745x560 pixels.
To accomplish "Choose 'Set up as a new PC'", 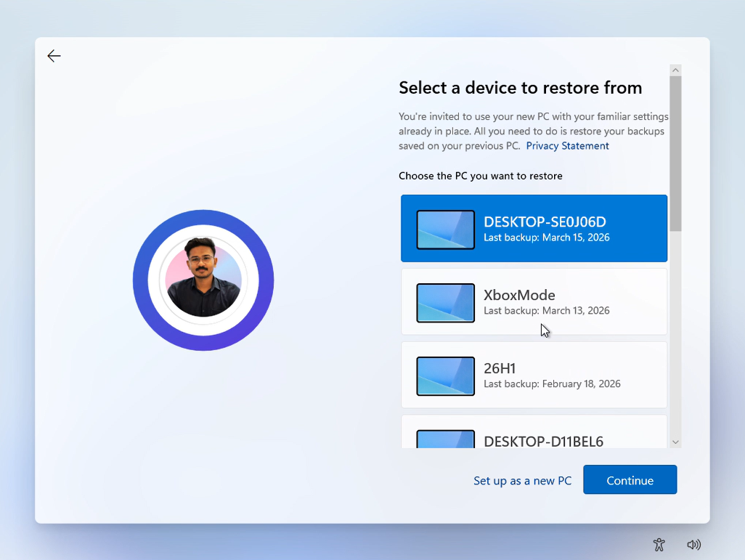I will point(523,480).
